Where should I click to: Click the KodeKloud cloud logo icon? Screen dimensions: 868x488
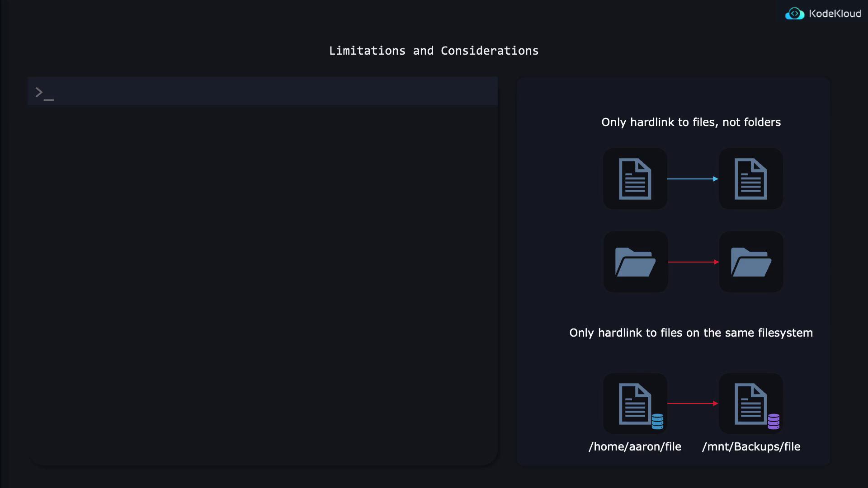coord(794,14)
